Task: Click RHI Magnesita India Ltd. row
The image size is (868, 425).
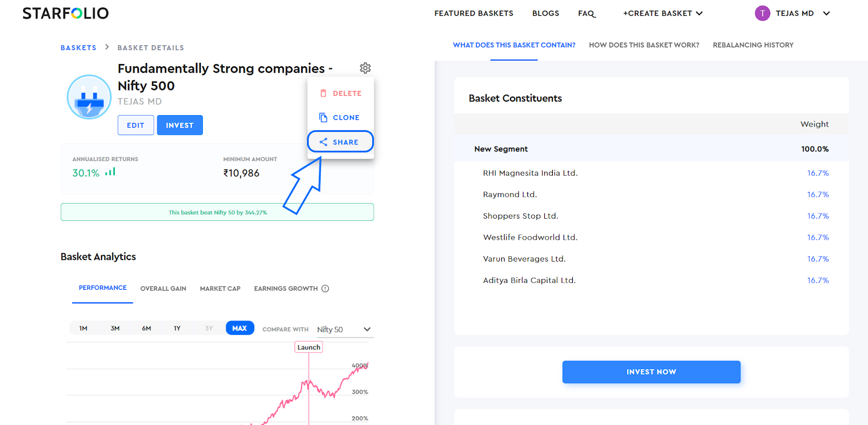Action: click(x=651, y=173)
